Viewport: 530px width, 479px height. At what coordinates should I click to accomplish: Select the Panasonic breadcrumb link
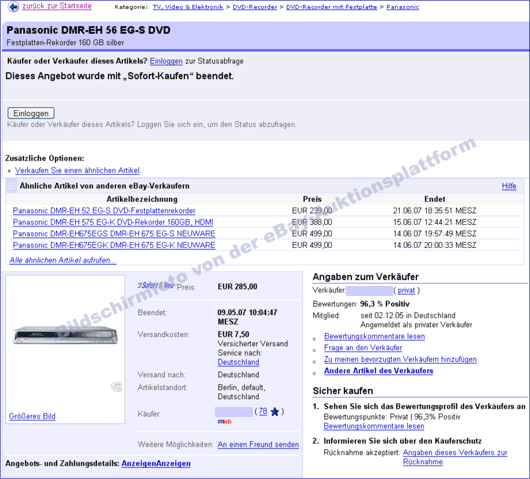pyautogui.click(x=403, y=7)
